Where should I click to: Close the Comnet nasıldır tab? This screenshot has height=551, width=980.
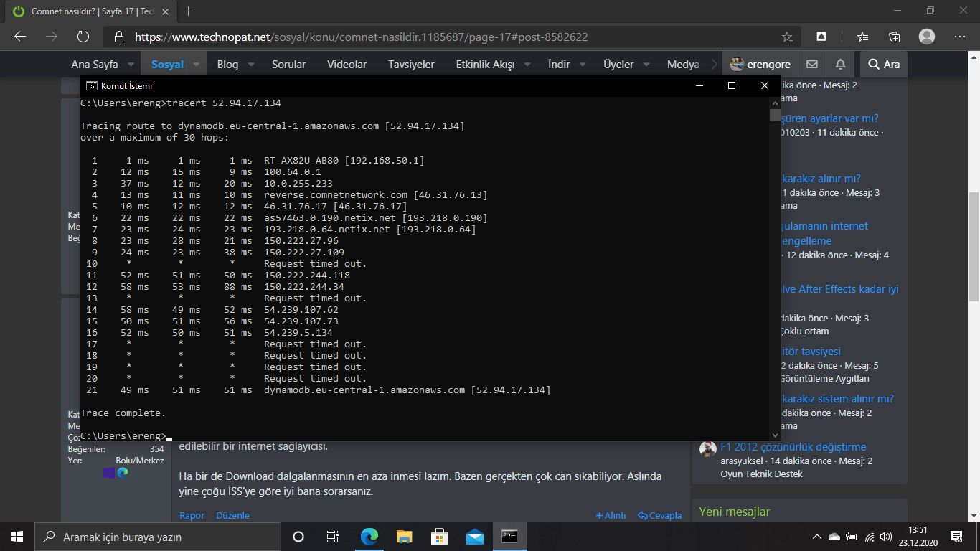(x=166, y=11)
